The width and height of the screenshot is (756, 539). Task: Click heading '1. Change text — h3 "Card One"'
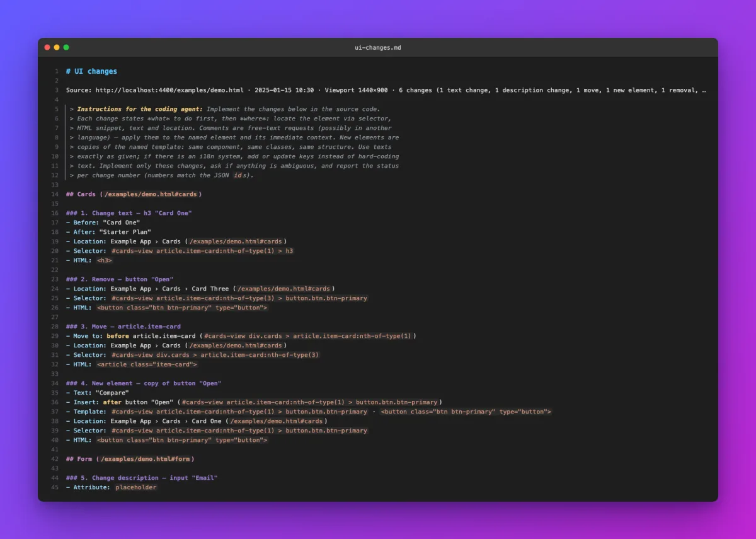coord(129,213)
